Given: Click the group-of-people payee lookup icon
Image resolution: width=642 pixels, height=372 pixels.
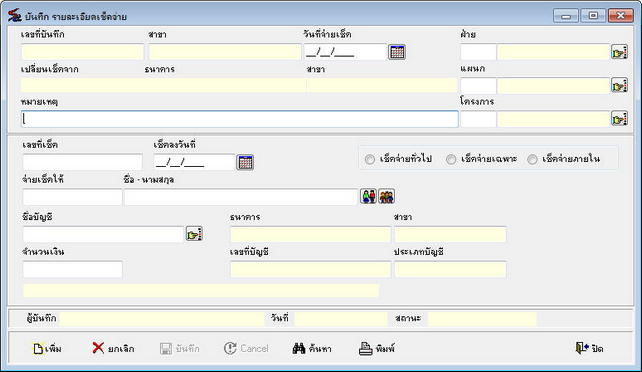Looking at the screenshot, I should pos(387,196).
